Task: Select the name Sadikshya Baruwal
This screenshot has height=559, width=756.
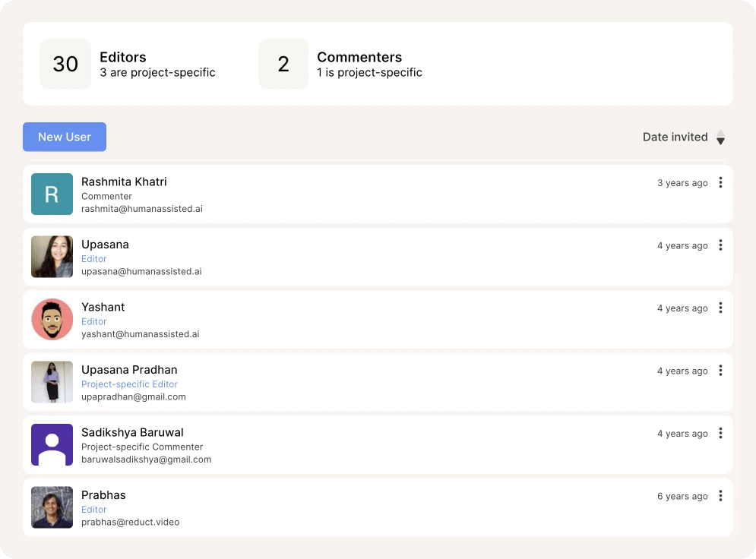Action: click(x=132, y=432)
